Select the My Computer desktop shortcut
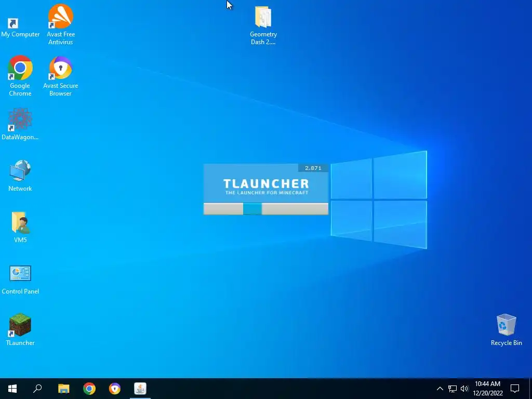532x399 pixels. (20, 28)
